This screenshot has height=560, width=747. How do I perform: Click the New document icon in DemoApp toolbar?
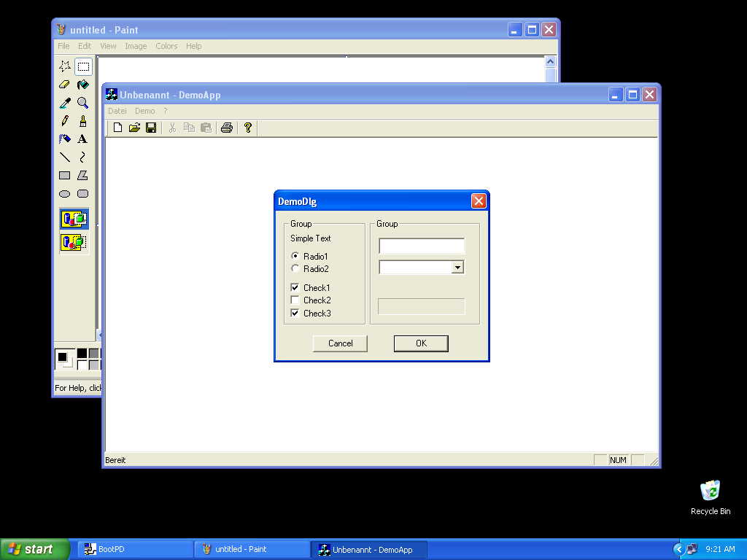pos(117,128)
